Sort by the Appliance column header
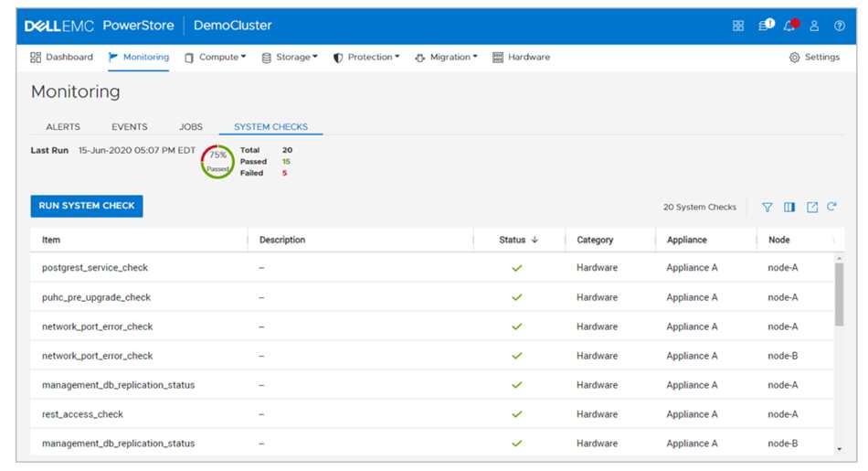The width and height of the screenshot is (868, 471). 687,240
